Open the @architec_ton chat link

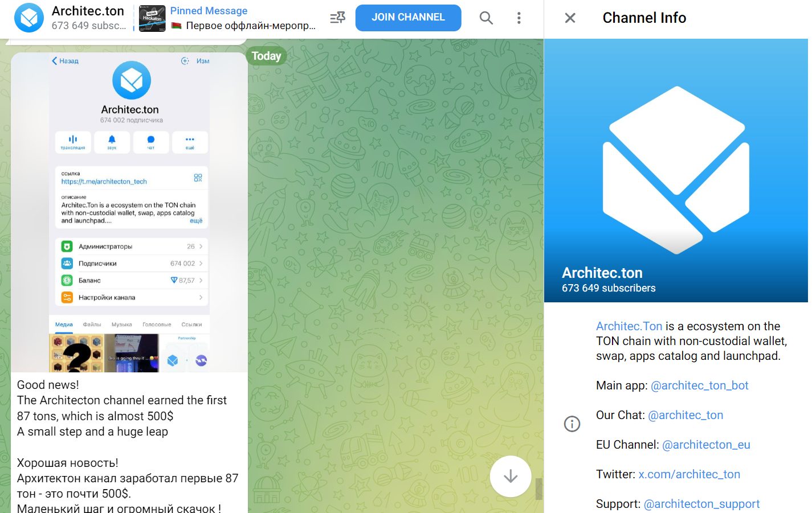tap(685, 415)
